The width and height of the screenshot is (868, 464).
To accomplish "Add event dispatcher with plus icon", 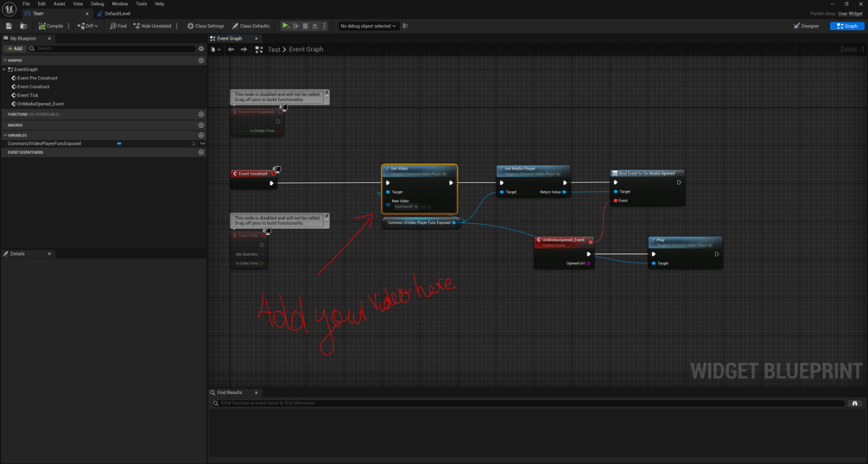I will 201,152.
